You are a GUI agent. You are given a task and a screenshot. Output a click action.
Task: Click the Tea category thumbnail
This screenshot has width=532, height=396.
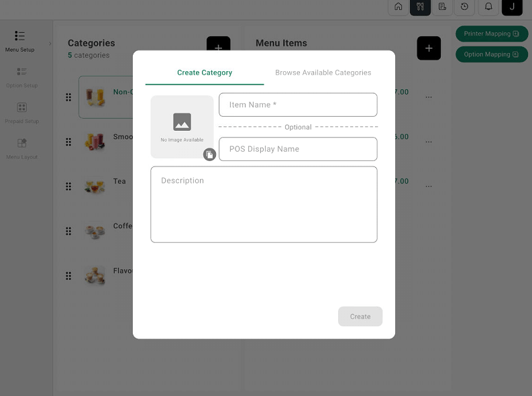95,187
